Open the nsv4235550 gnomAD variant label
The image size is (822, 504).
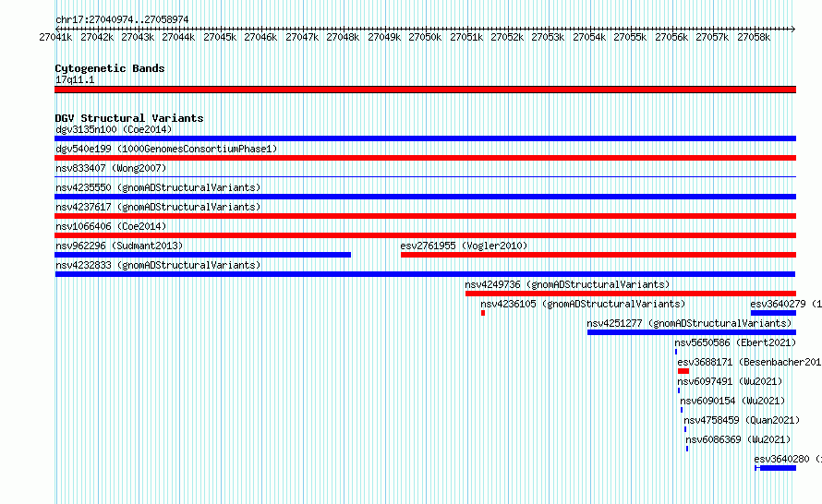pyautogui.click(x=158, y=187)
